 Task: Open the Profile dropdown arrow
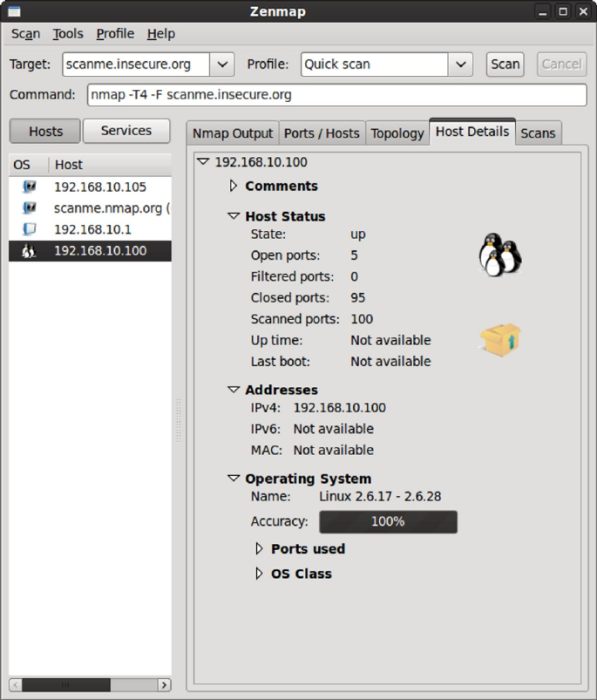point(461,65)
